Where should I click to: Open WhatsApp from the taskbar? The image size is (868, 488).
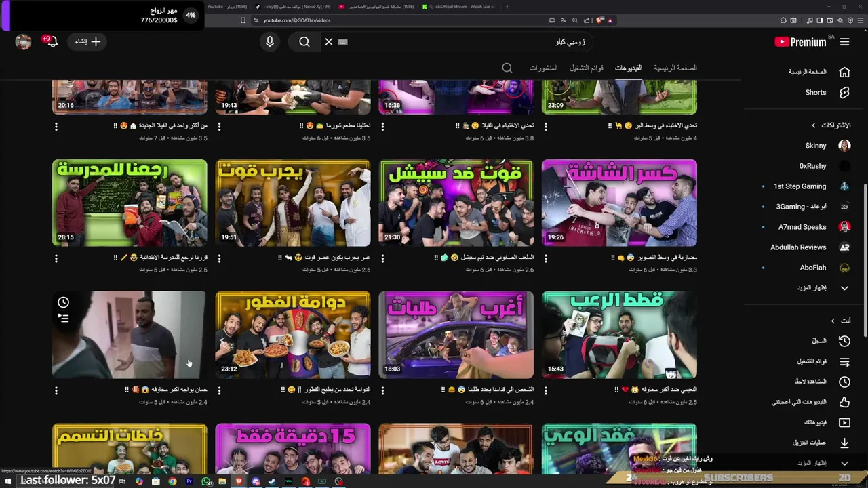point(205,481)
